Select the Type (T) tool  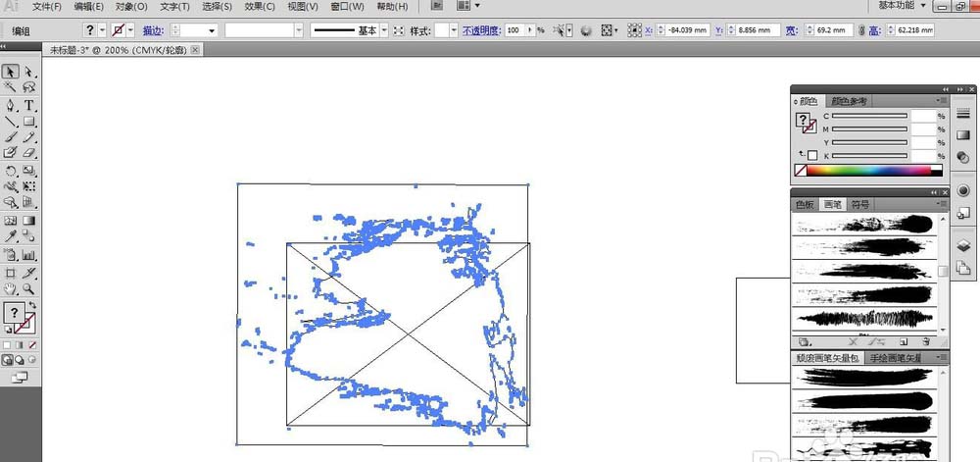(x=28, y=105)
